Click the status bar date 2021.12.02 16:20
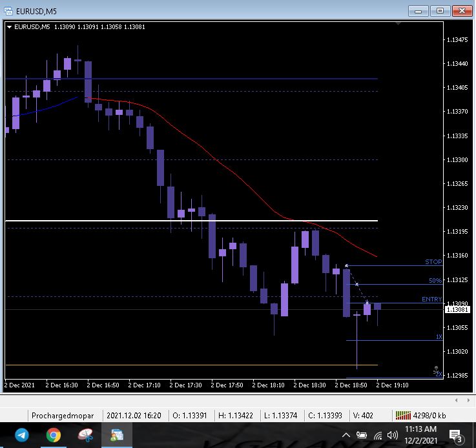The height and width of the screenshot is (448, 476). coord(134,416)
